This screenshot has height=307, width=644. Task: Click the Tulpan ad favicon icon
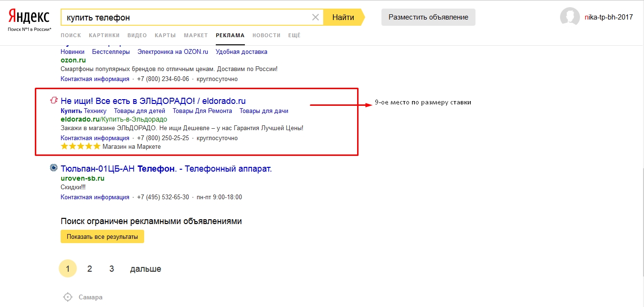pyautogui.click(x=54, y=168)
